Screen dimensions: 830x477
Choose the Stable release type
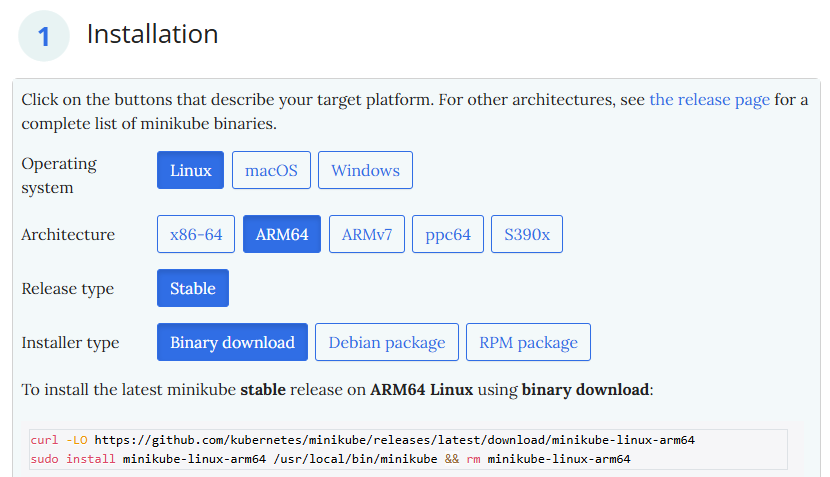193,288
